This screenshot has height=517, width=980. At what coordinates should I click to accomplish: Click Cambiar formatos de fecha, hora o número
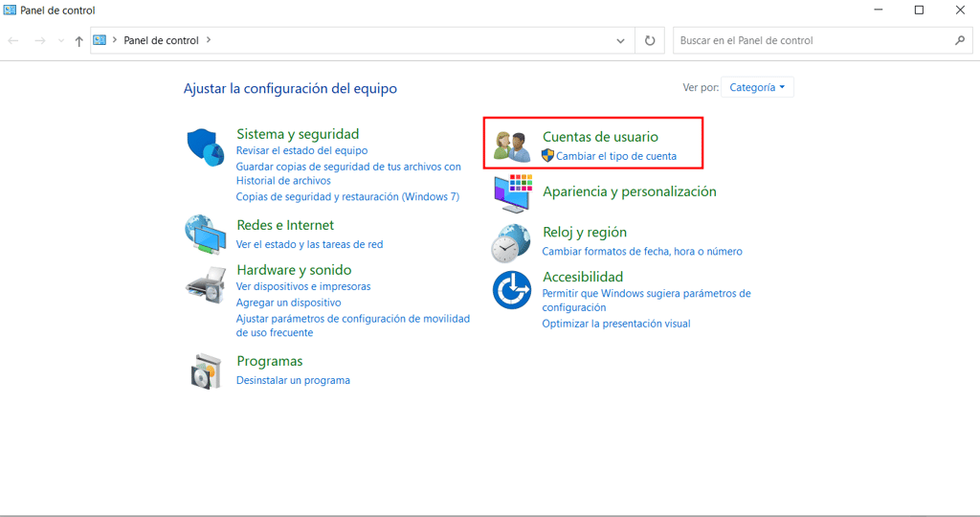[642, 251]
